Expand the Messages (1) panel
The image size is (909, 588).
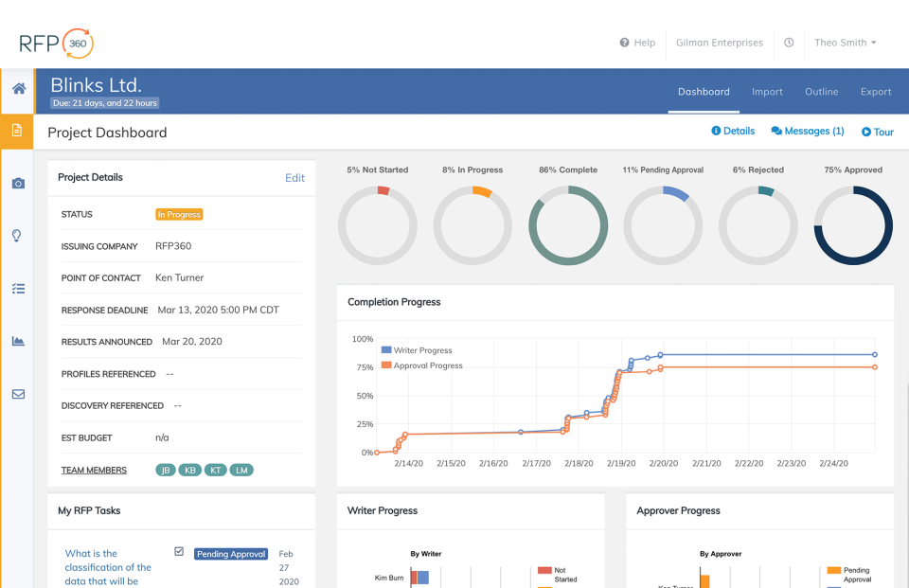click(807, 131)
